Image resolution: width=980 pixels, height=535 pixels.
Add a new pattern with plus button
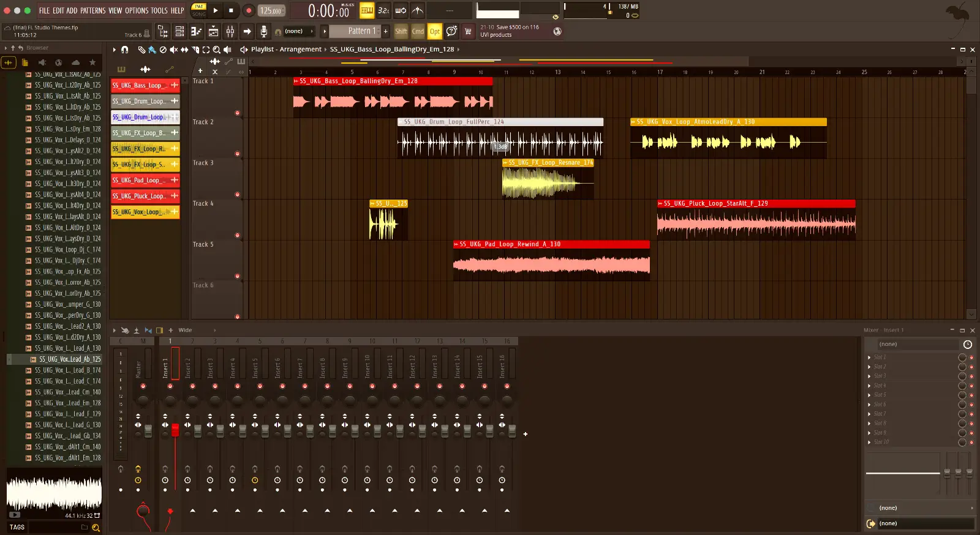386,31
